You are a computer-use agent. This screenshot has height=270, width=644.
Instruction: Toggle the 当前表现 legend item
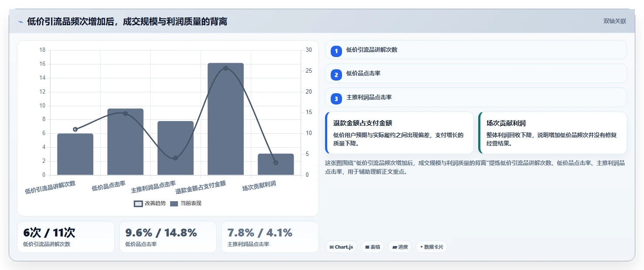pyautogui.click(x=186, y=203)
